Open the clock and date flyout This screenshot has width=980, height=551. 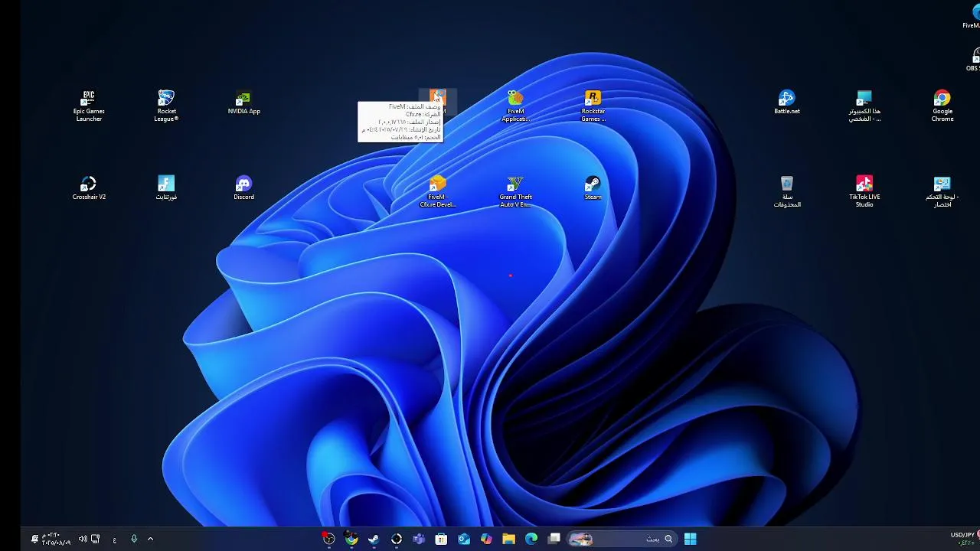tap(56, 539)
